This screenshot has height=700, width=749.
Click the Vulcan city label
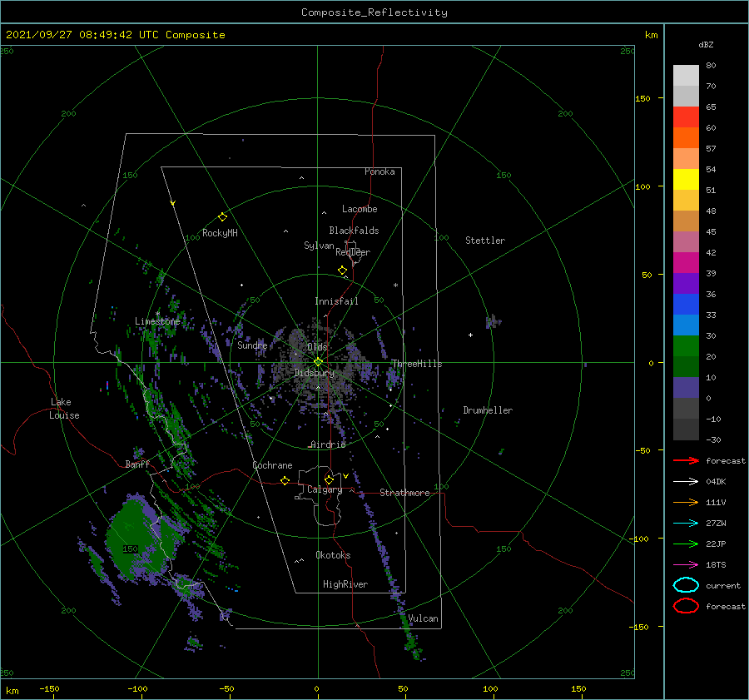423,618
